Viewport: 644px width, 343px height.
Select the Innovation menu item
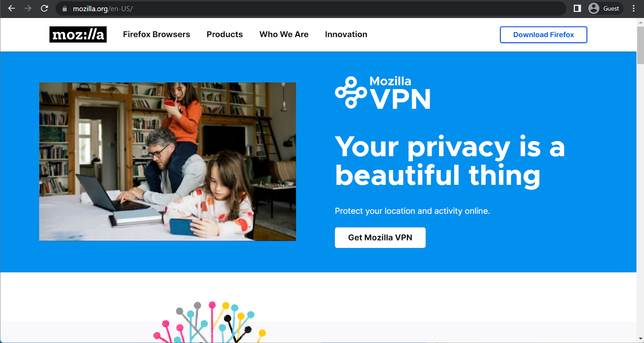coord(346,35)
